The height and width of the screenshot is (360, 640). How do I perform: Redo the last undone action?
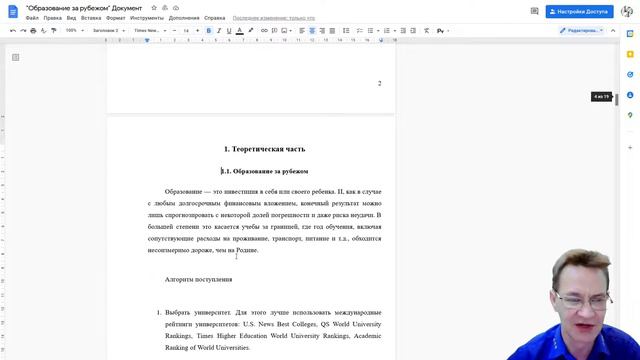coord(23,31)
